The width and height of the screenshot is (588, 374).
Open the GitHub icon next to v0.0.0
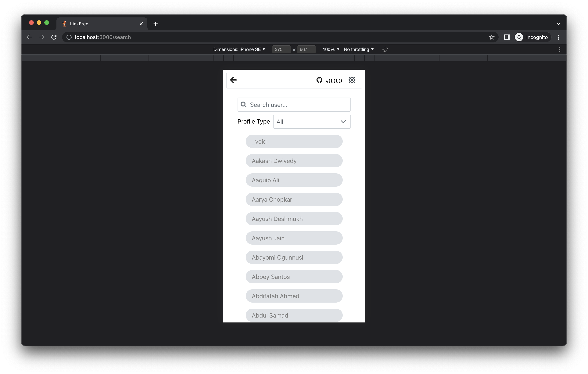coord(319,80)
